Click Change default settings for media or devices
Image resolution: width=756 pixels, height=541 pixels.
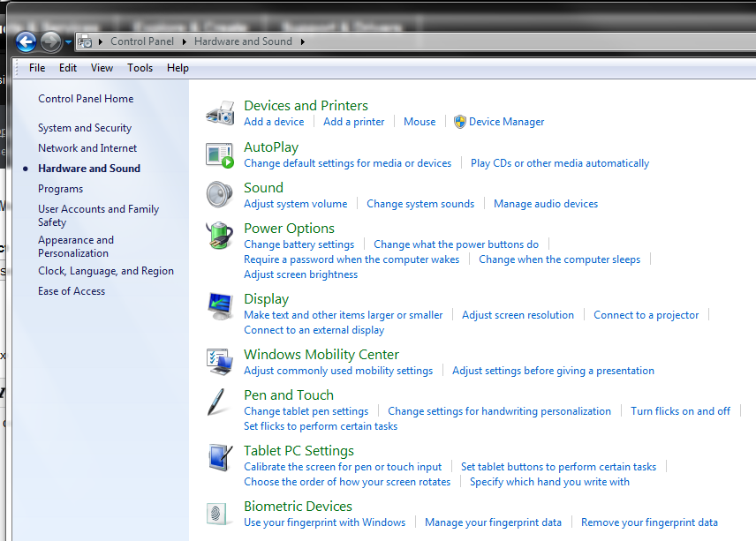click(x=348, y=163)
